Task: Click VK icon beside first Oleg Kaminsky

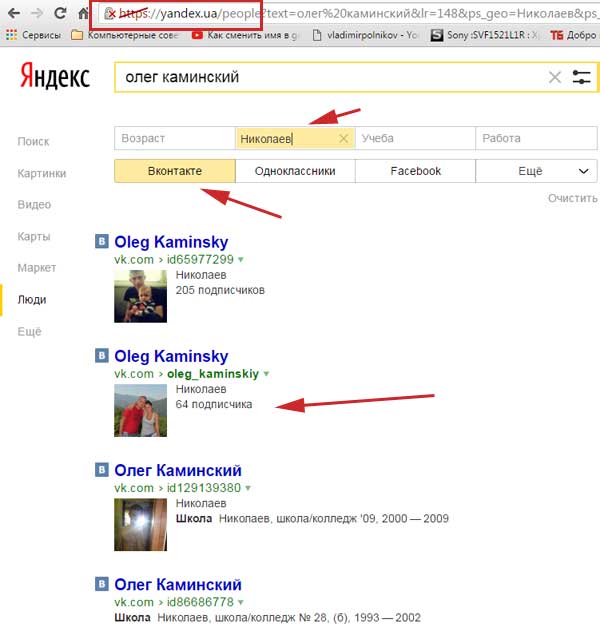Action: pyautogui.click(x=102, y=241)
